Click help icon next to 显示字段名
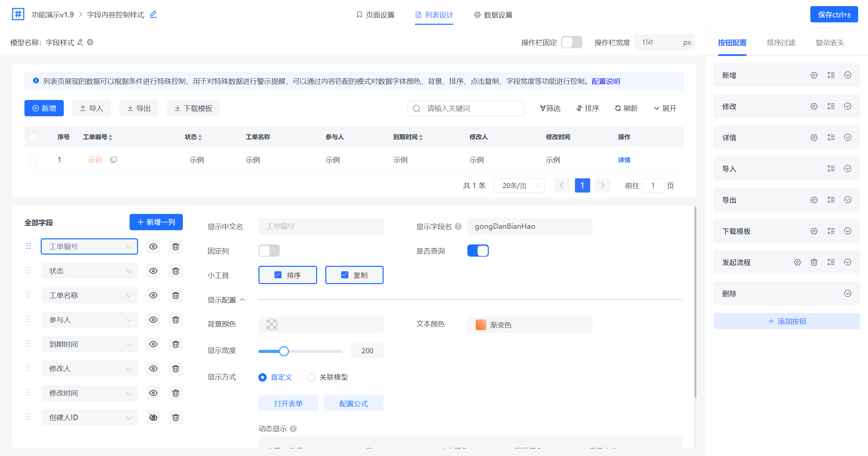The height and width of the screenshot is (456, 868). tap(458, 226)
